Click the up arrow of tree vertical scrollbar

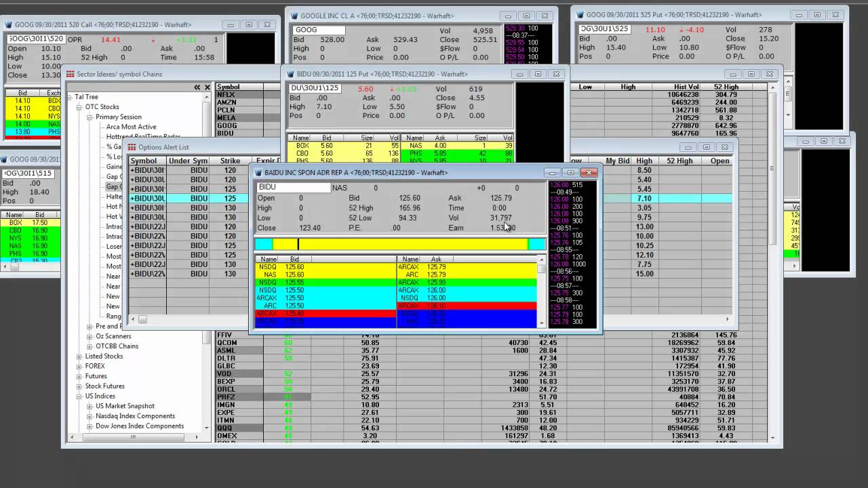[x=207, y=97]
